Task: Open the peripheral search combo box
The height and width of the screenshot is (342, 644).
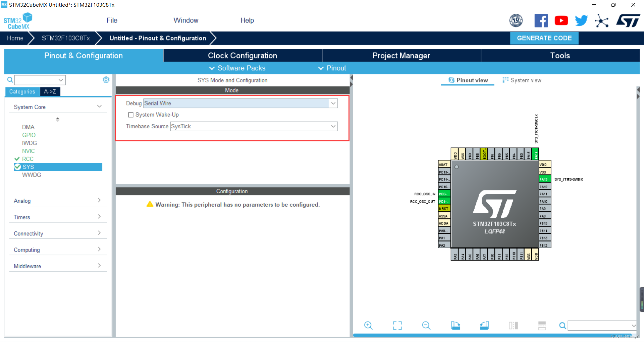Action: coord(40,80)
